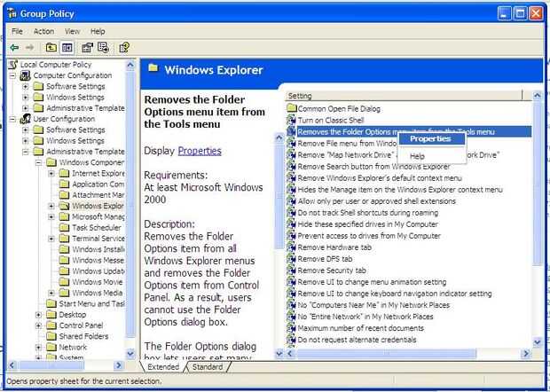Click the Do not track Shell shortcuts icon
The height and width of the screenshot is (392, 550).
(x=291, y=213)
